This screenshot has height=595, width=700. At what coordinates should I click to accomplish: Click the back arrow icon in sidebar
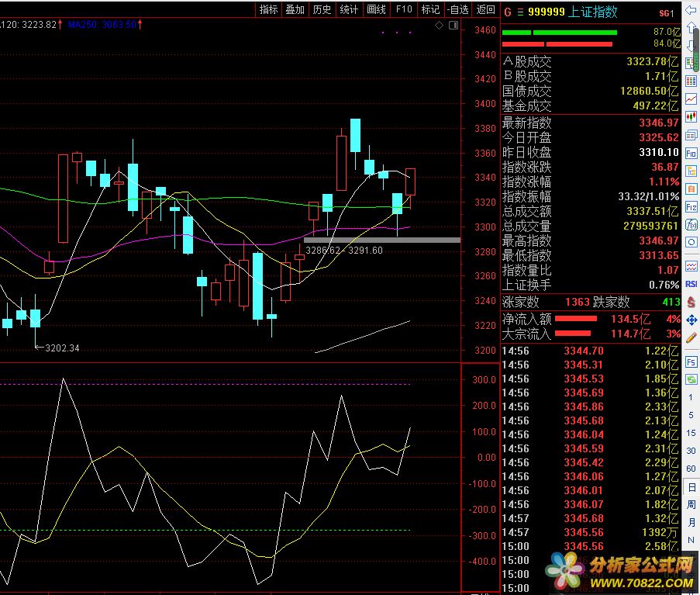click(691, 10)
